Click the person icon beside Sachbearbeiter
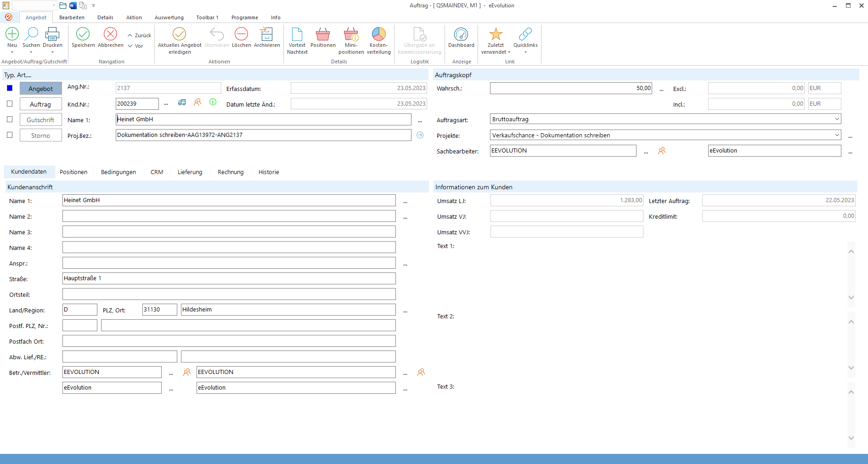 [662, 151]
